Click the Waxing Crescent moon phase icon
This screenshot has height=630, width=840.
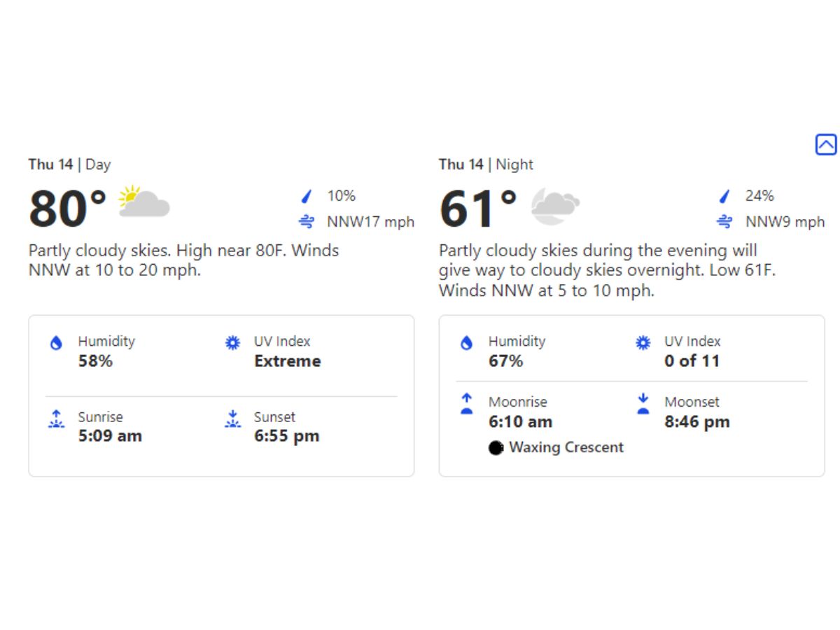496,448
